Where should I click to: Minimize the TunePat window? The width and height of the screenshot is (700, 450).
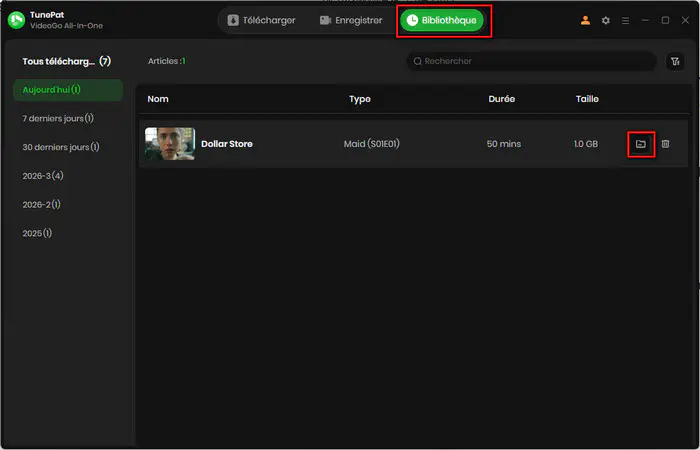point(645,21)
